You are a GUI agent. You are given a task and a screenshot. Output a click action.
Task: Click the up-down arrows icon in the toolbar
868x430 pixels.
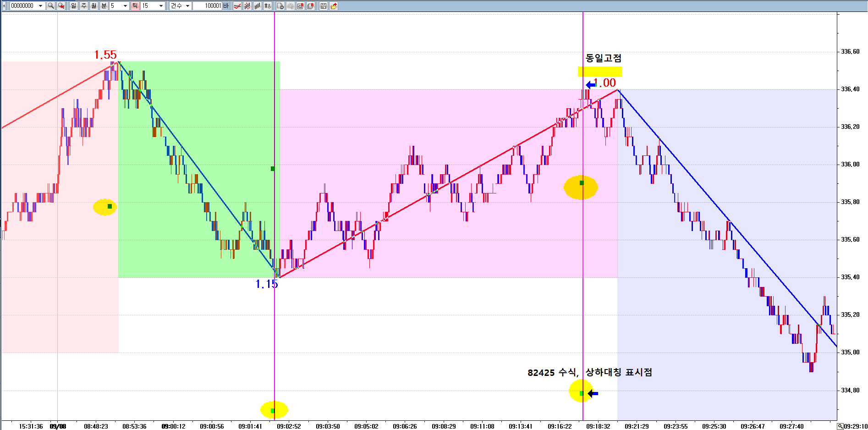(268, 6)
